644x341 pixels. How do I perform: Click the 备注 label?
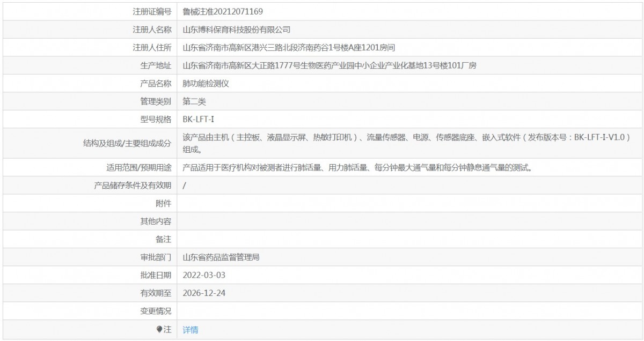[163, 239]
